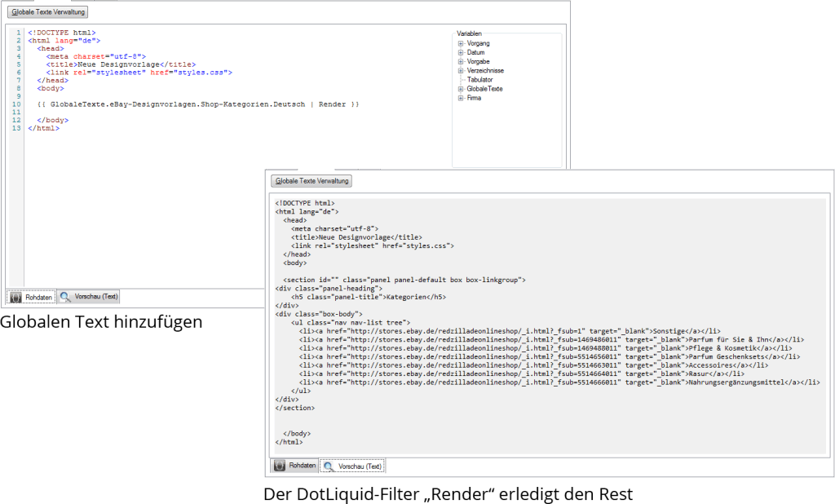Expand the Vorgang variables node
The image size is (835, 504).
pyautogui.click(x=461, y=43)
